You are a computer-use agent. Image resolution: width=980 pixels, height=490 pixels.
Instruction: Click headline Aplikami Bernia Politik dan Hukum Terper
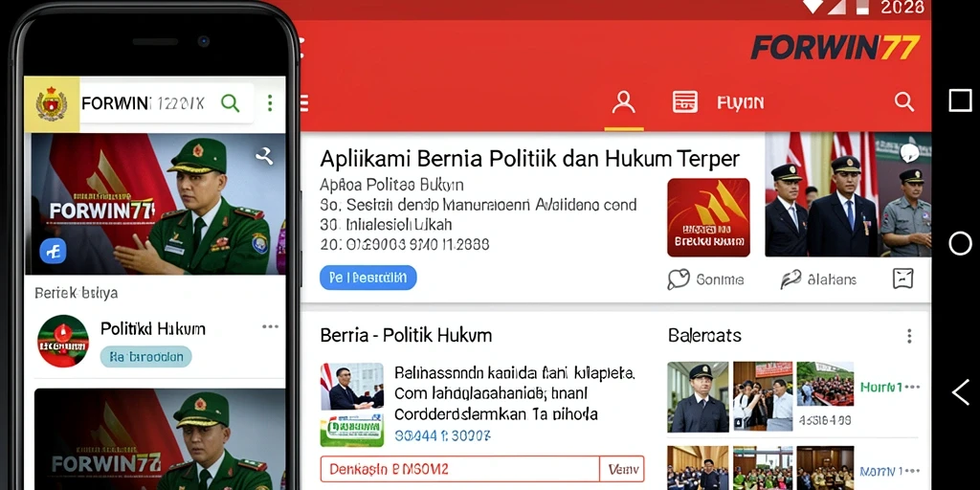click(530, 159)
